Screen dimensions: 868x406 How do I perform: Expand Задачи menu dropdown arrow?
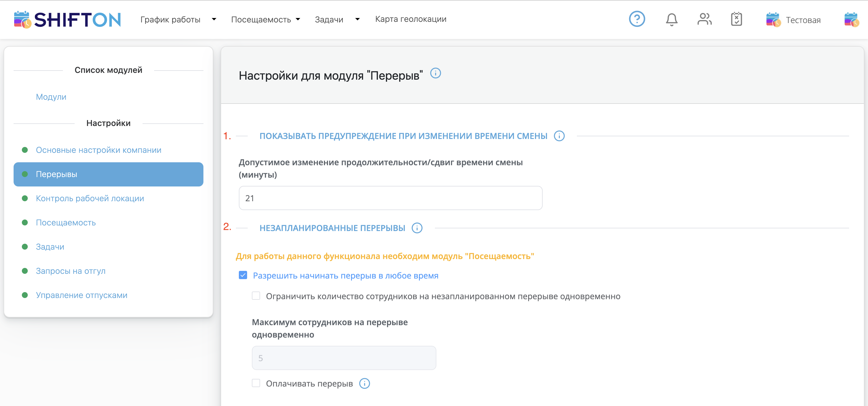click(358, 19)
